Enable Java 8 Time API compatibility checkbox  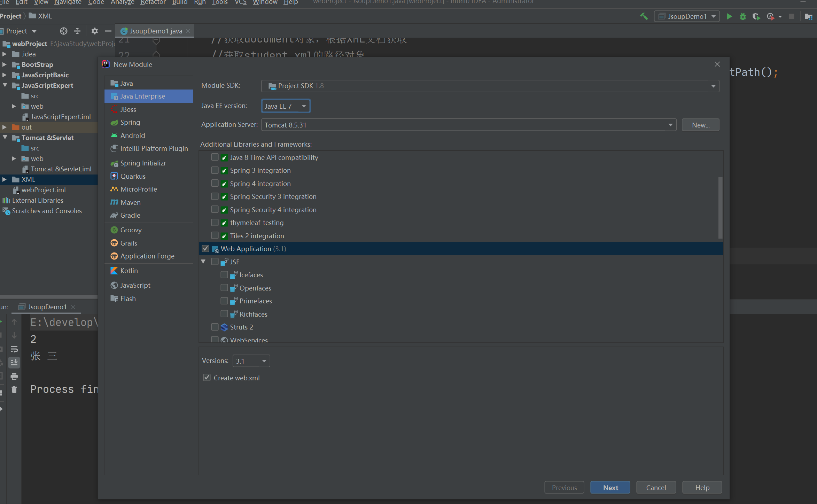click(x=215, y=157)
